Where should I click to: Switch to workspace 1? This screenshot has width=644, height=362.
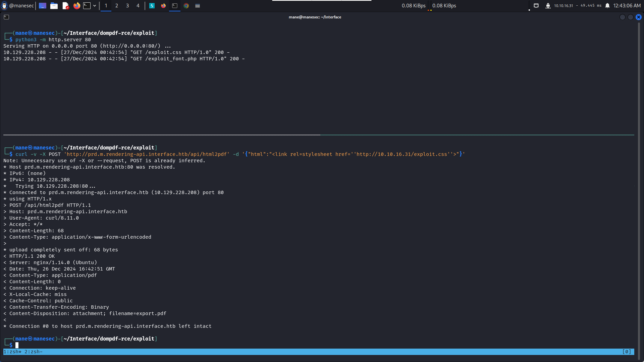106,6
